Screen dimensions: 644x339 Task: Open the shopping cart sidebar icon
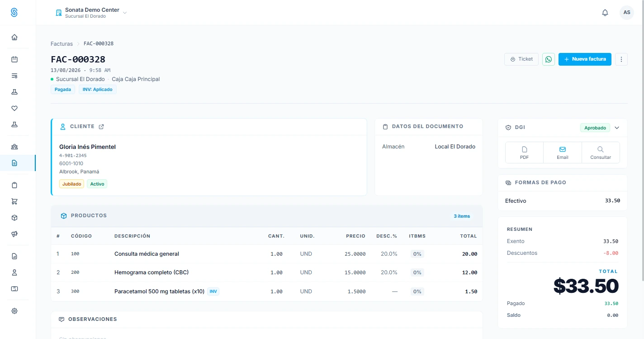tap(14, 201)
